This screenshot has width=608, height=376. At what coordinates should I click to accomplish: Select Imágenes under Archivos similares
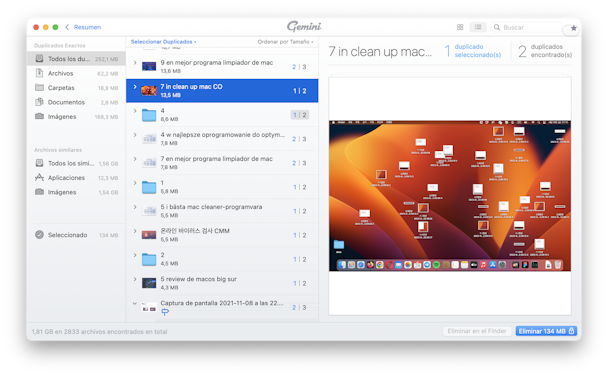[x=76, y=192]
